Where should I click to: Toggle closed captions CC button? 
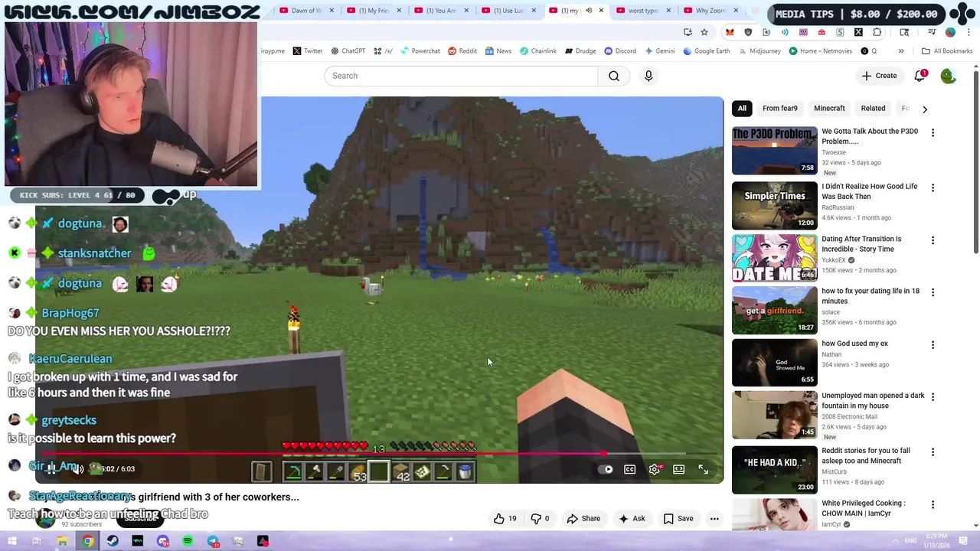[x=630, y=469]
